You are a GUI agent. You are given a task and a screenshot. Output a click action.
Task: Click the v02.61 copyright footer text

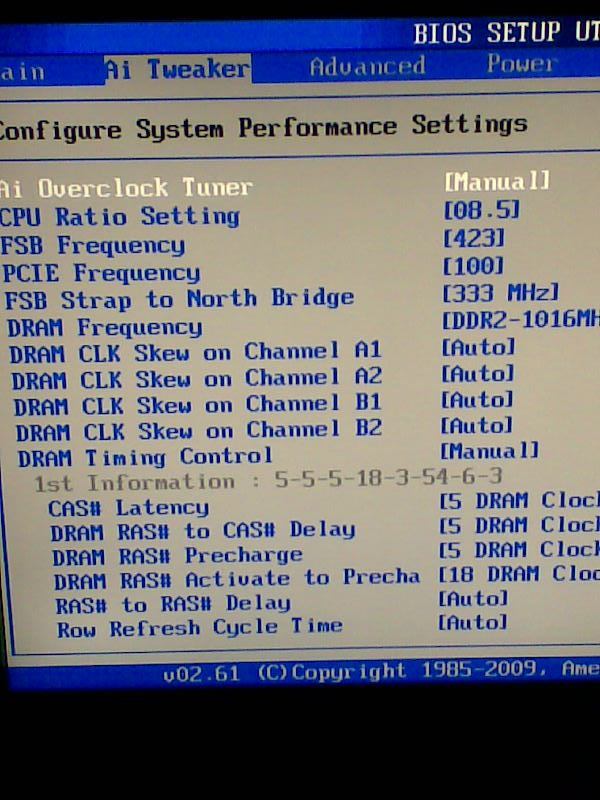(x=382, y=672)
